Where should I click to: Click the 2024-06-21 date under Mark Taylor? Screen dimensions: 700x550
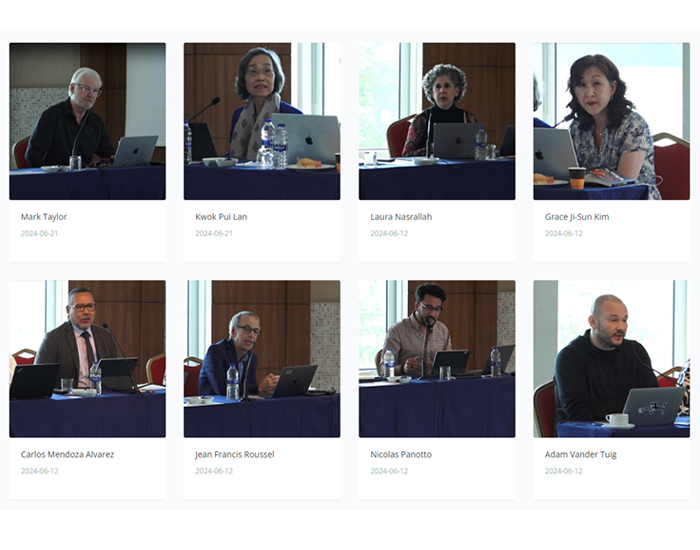tap(39, 233)
